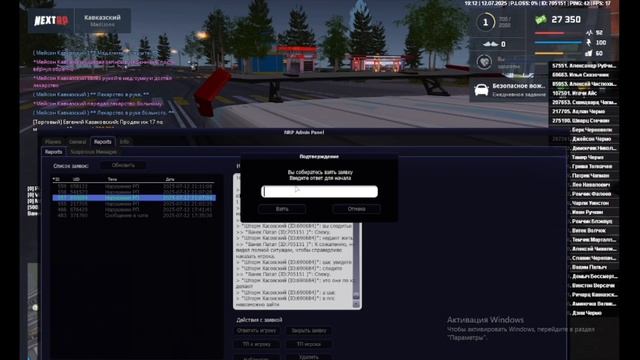Click the food icon beside 60
Image resolution: width=640 pixels, height=360 pixels.
tap(589, 53)
